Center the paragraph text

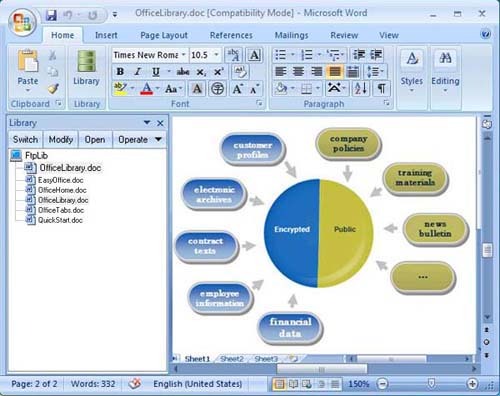click(x=298, y=72)
